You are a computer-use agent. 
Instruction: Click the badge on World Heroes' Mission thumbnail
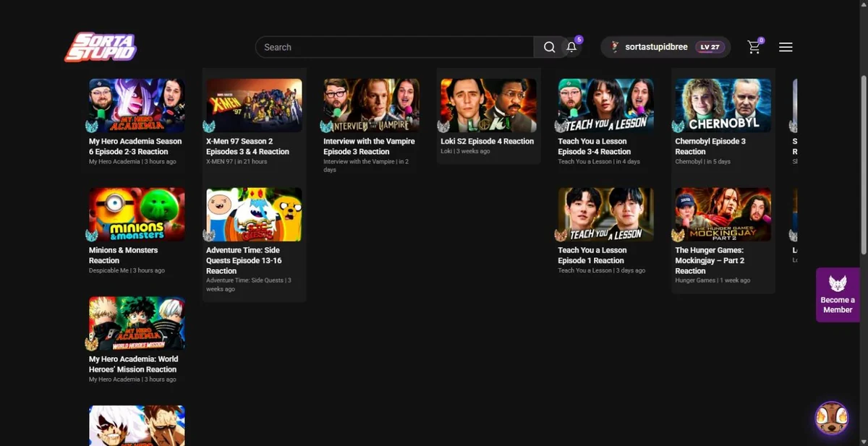(92, 344)
